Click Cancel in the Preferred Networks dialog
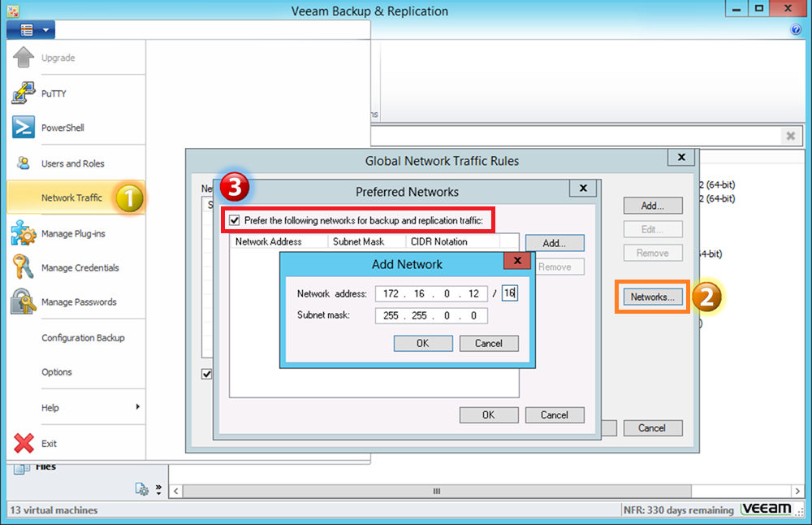Viewport: 812px width, 525px height. click(x=555, y=414)
